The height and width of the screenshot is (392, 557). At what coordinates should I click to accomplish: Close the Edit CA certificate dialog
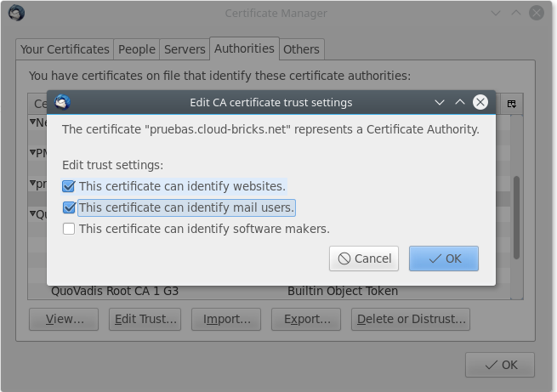[x=480, y=102]
